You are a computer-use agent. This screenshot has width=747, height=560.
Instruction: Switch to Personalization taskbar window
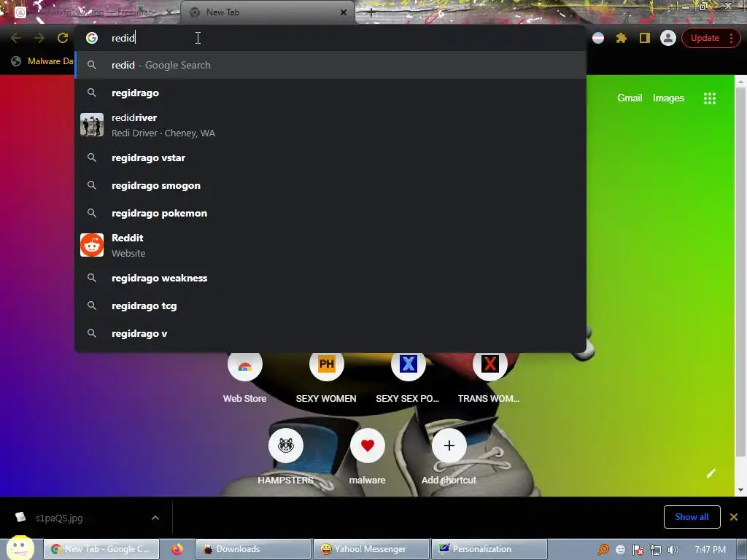pos(489,549)
